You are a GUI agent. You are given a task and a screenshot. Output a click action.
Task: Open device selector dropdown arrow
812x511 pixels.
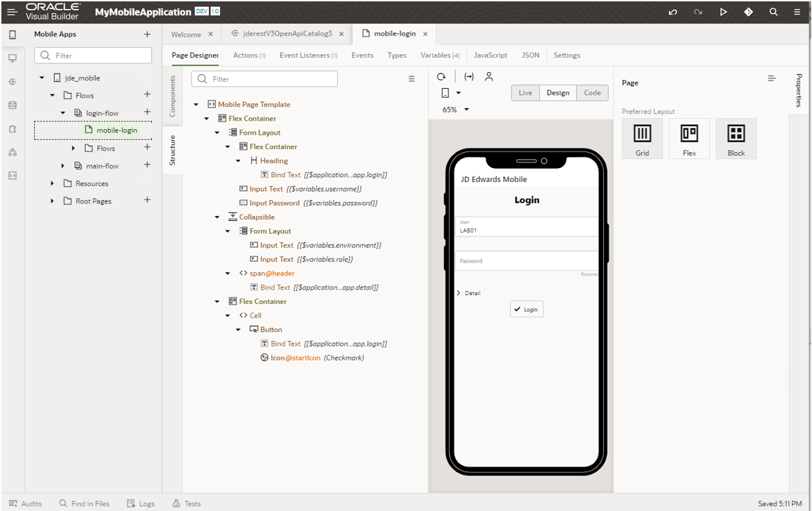pyautogui.click(x=458, y=93)
